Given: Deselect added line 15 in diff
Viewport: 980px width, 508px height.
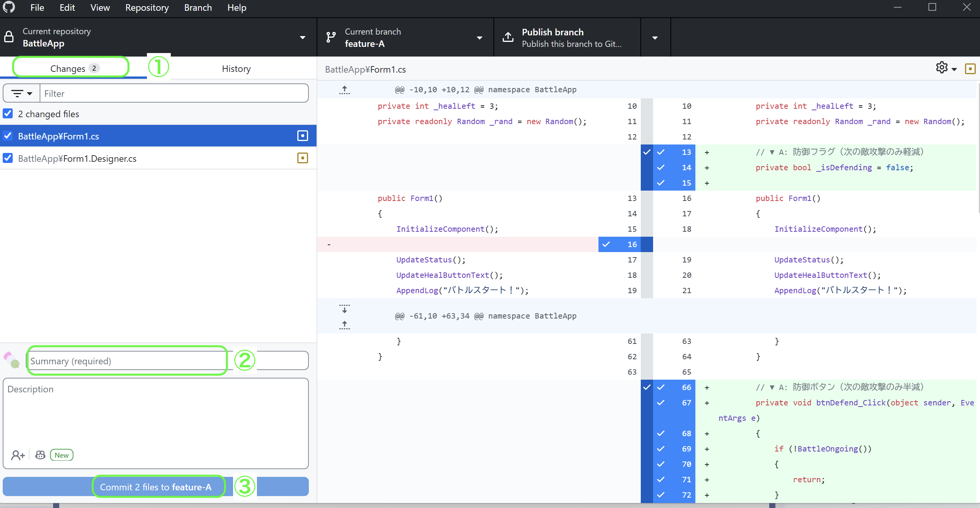Looking at the screenshot, I should point(674,183).
